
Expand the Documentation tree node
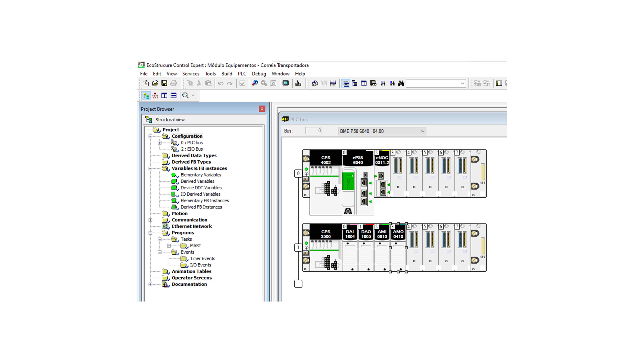[150, 285]
